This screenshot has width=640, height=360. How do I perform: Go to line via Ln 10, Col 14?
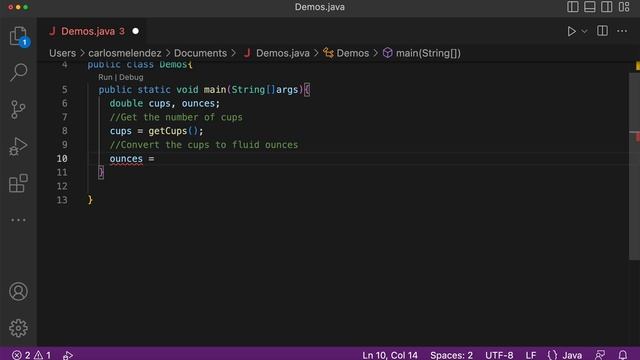click(x=390, y=355)
